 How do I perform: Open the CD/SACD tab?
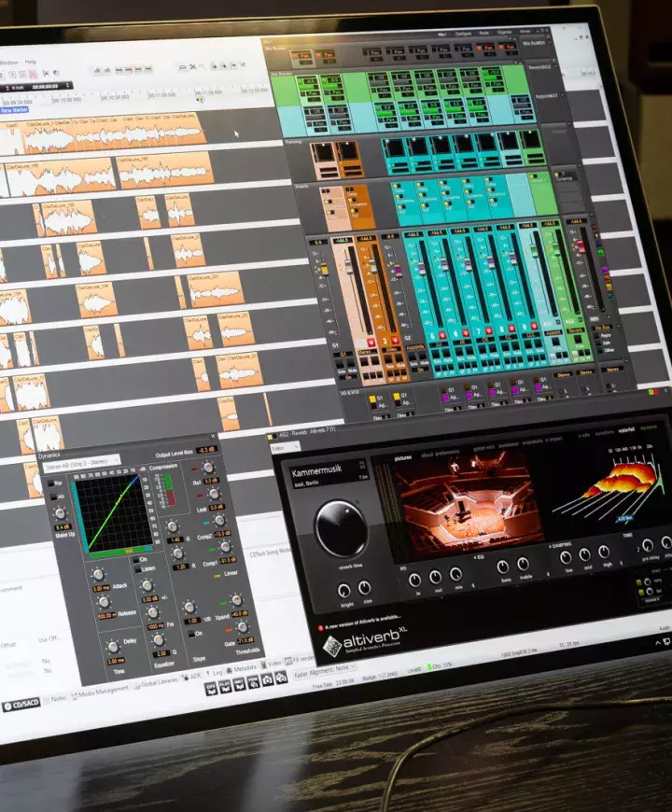(21, 705)
